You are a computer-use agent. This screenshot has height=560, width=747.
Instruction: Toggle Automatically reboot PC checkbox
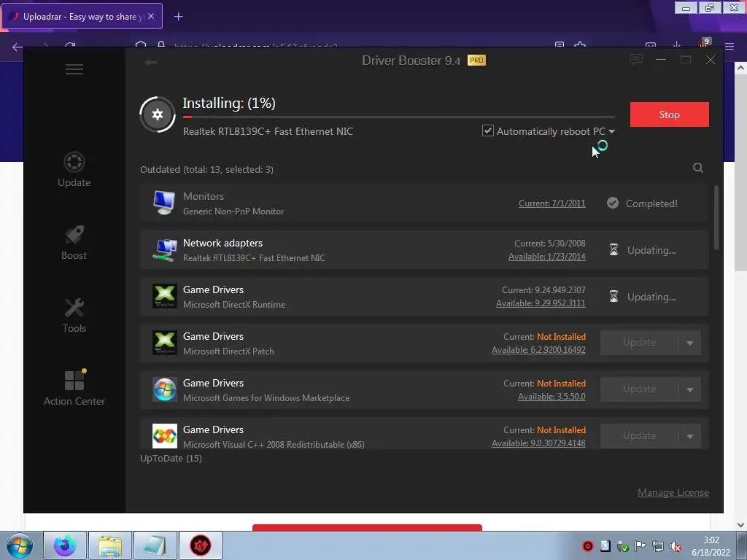487,131
